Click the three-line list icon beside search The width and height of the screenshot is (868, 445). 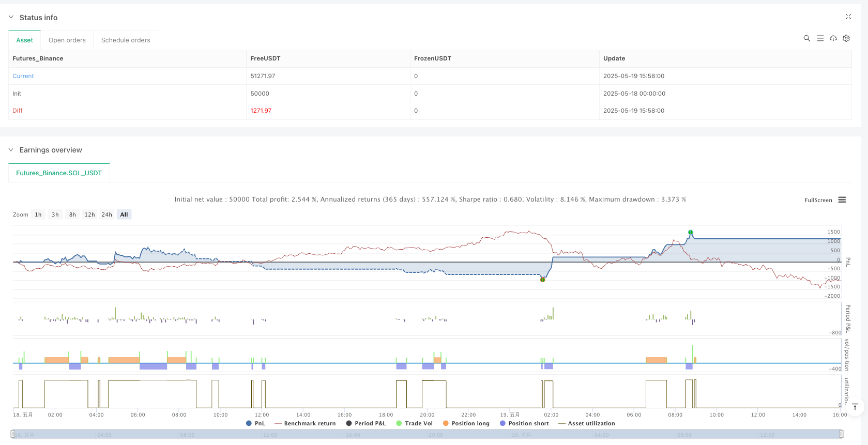(820, 38)
